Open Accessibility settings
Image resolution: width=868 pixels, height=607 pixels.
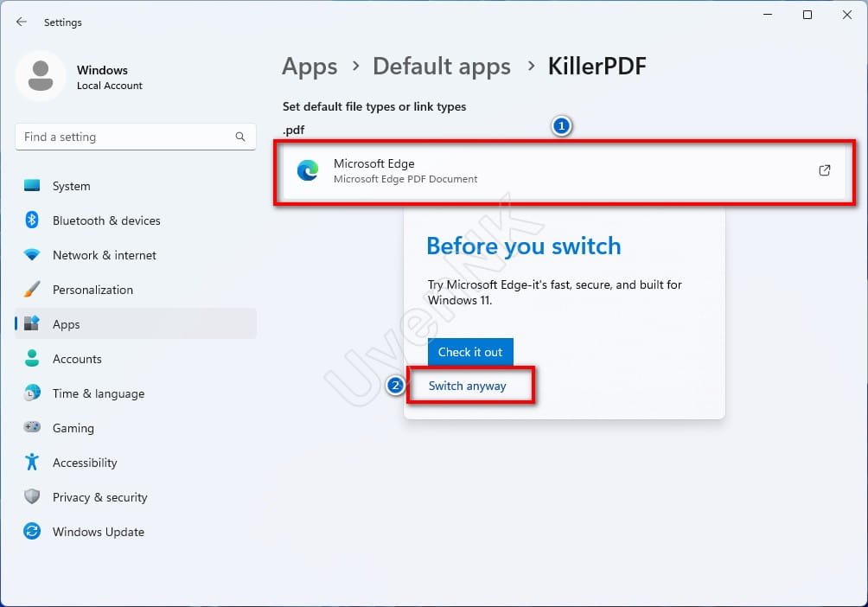coord(136,463)
